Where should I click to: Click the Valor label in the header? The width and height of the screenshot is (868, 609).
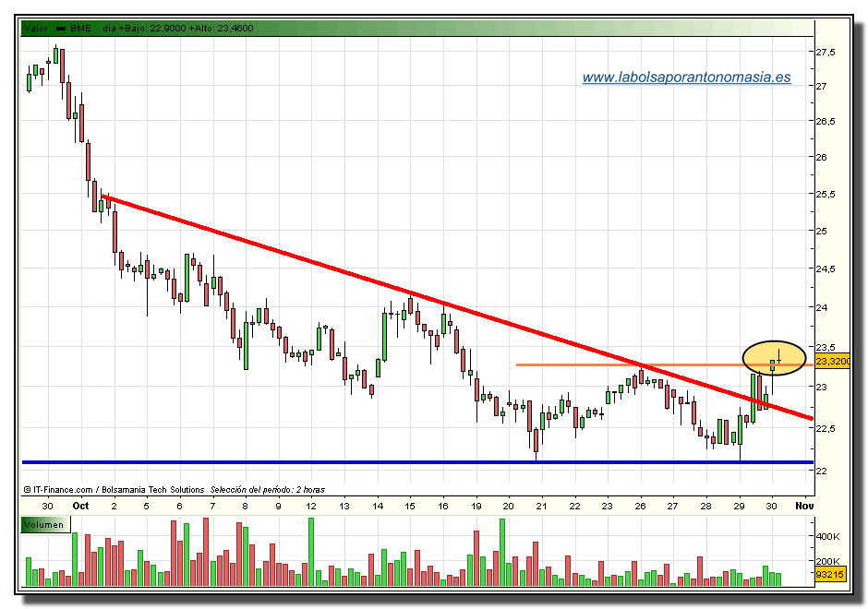pyautogui.click(x=36, y=29)
